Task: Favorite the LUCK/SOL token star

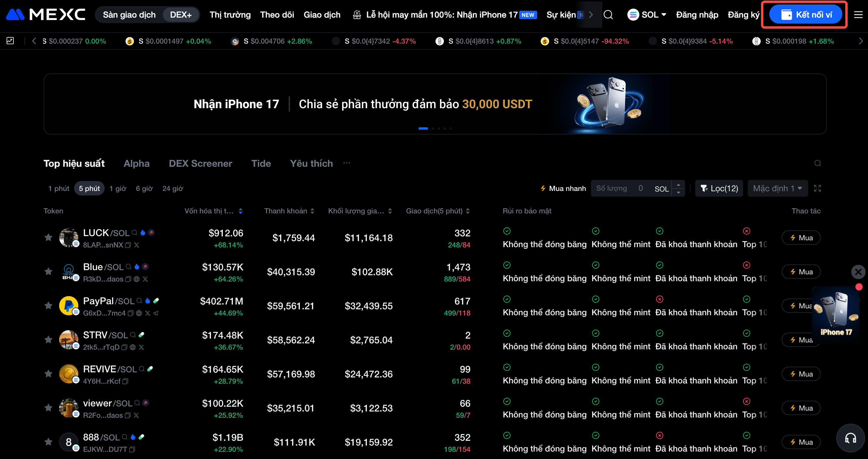Action: point(48,237)
